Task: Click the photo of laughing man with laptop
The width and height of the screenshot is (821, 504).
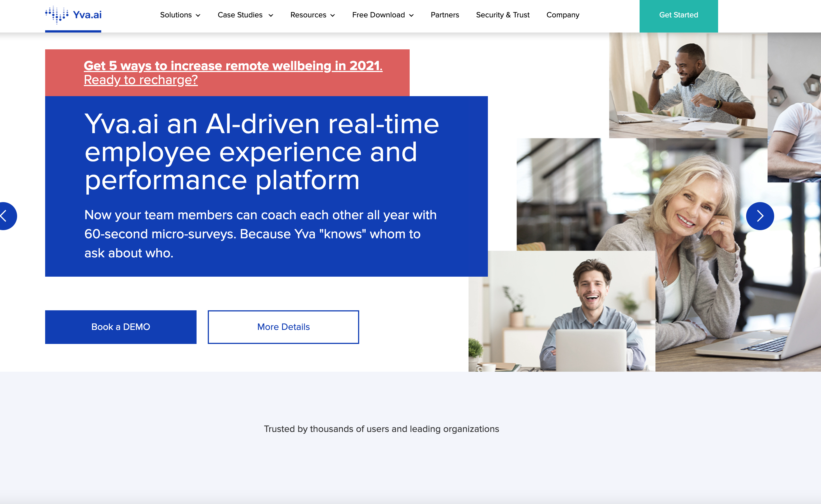Action: (562, 311)
